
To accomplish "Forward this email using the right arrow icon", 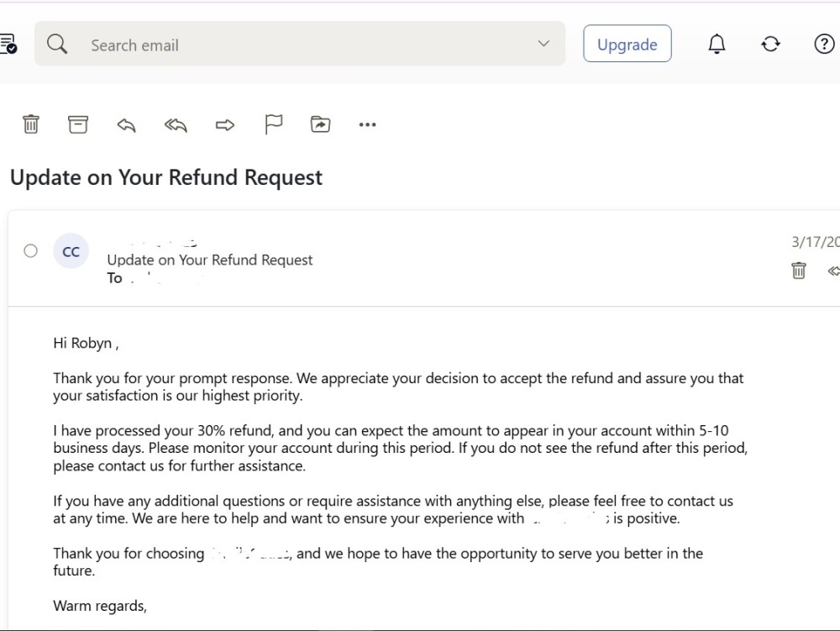I will [225, 125].
